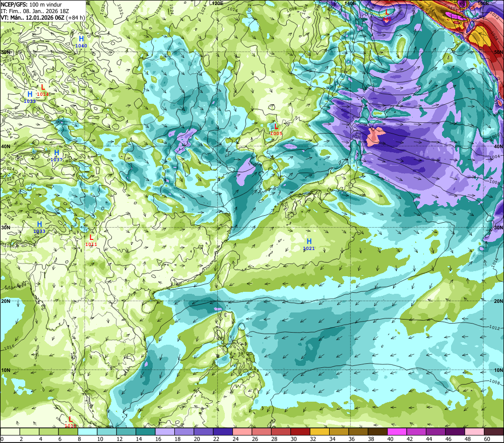Viewport: 504px width, 443px height.
Task: Click the 20N label on the right edge
Action: click(498, 301)
